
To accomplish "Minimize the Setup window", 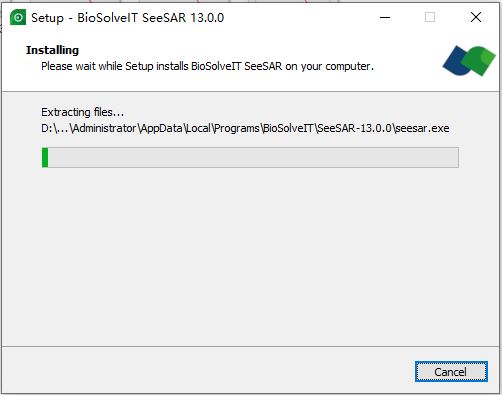I will coord(385,17).
